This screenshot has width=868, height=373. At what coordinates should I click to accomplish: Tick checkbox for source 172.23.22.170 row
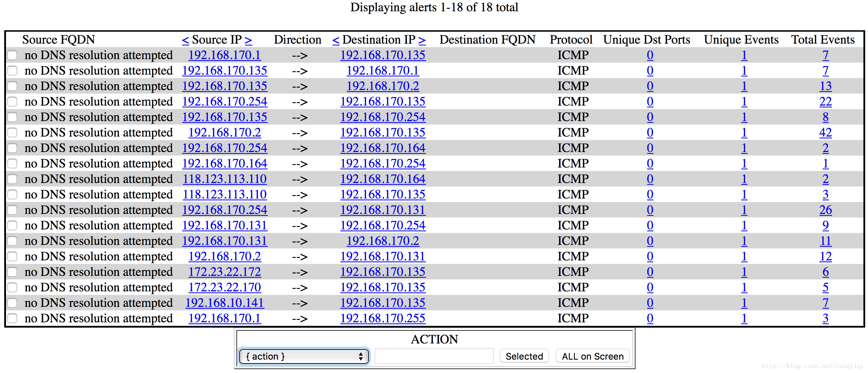pyautogui.click(x=12, y=287)
